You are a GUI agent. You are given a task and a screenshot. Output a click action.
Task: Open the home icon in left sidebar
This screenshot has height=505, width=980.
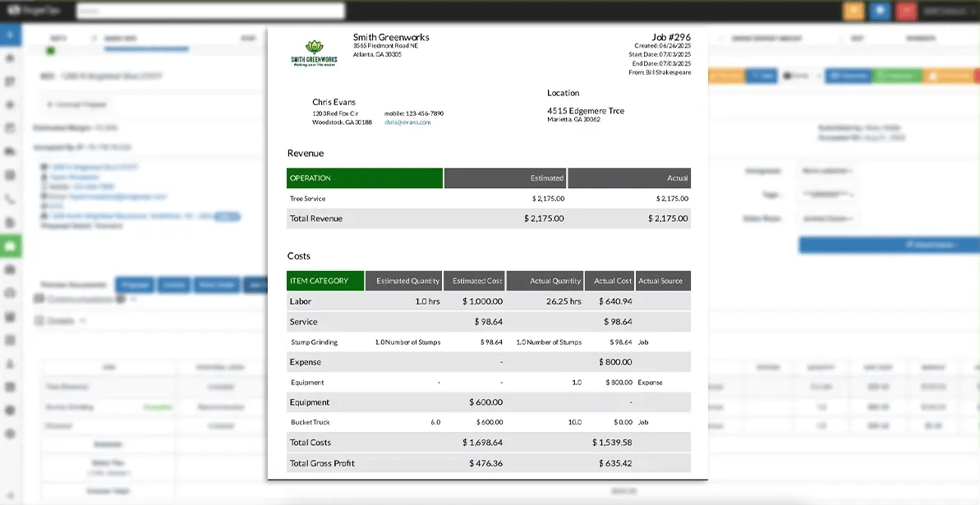pyautogui.click(x=10, y=58)
